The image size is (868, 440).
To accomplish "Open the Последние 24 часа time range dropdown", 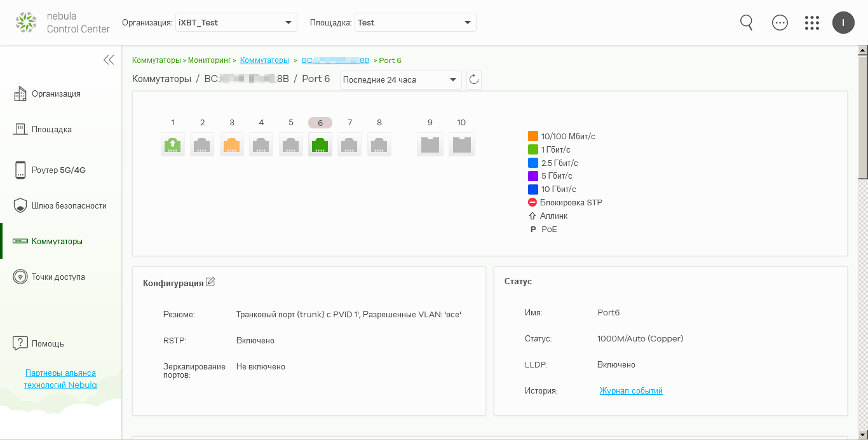I will (x=401, y=79).
